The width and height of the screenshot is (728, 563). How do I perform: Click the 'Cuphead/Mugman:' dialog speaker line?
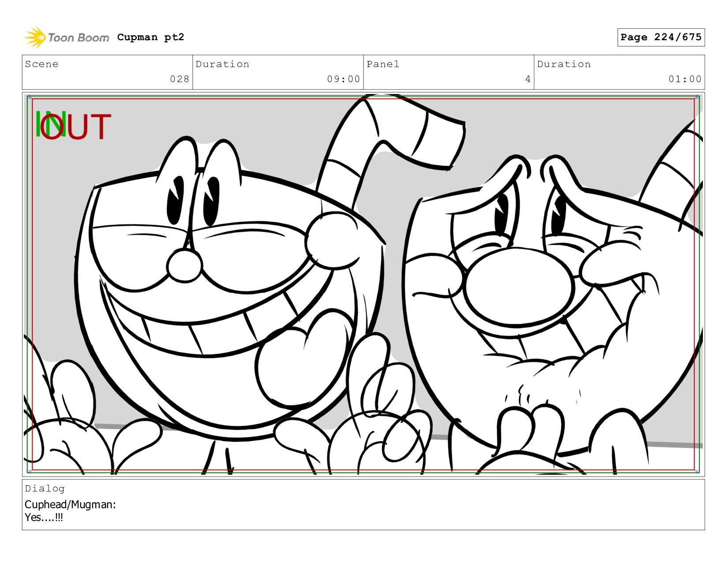point(70,504)
